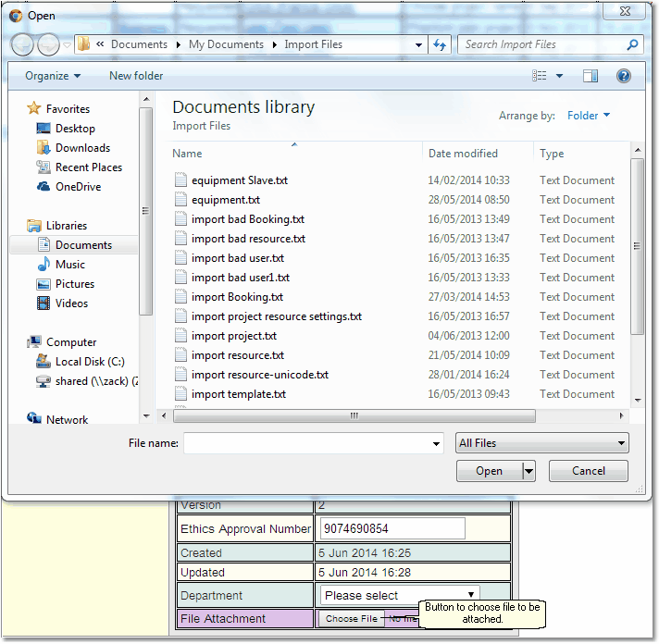Open Local Disk (C:) drive
The height and width of the screenshot is (644, 659).
(x=90, y=362)
